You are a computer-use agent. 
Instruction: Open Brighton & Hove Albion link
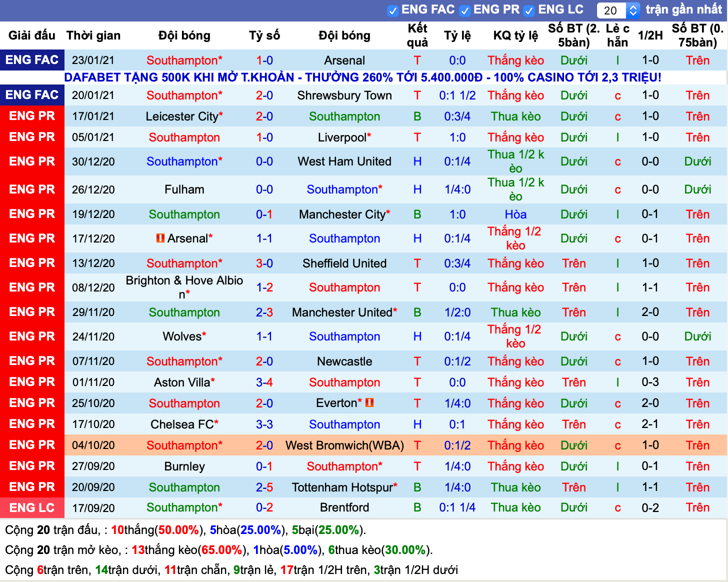pos(184,287)
